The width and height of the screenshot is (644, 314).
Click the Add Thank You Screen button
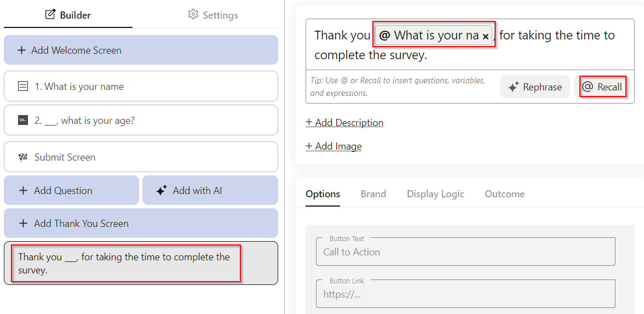[x=141, y=223]
